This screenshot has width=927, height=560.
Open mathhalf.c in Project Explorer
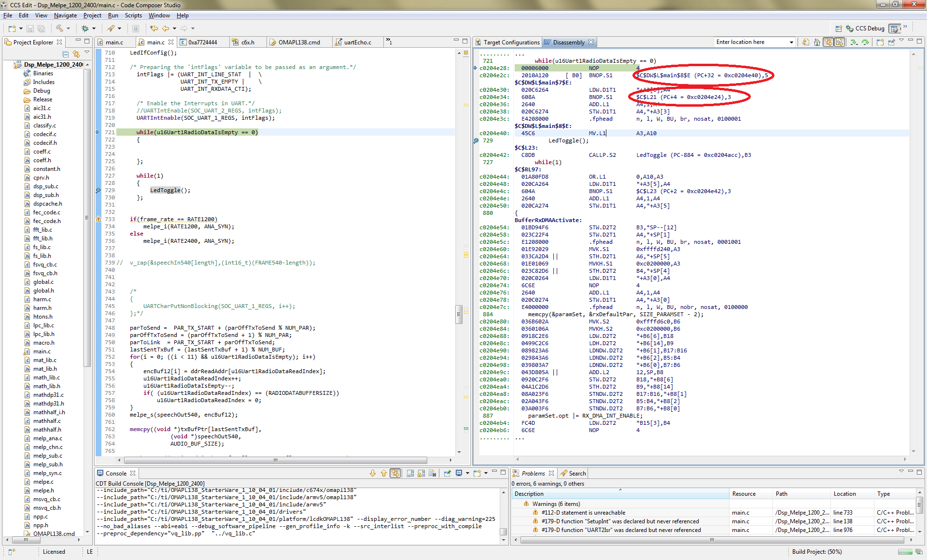[47, 421]
